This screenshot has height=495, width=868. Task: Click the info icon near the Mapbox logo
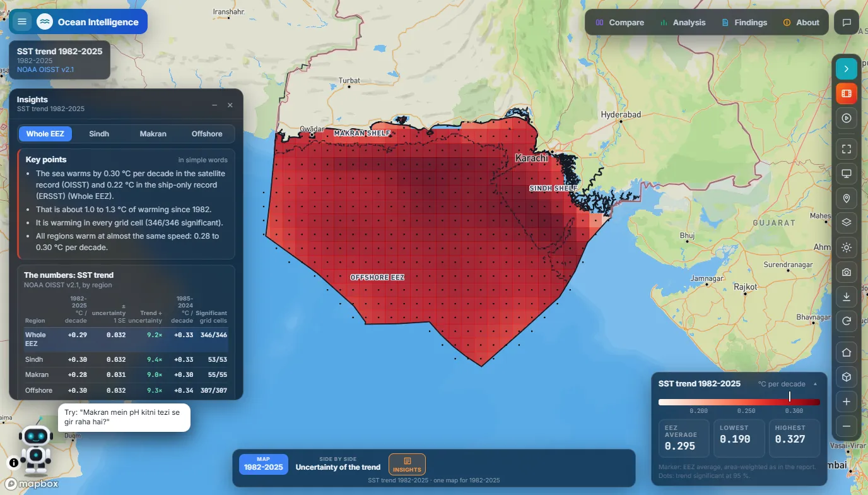(x=14, y=462)
